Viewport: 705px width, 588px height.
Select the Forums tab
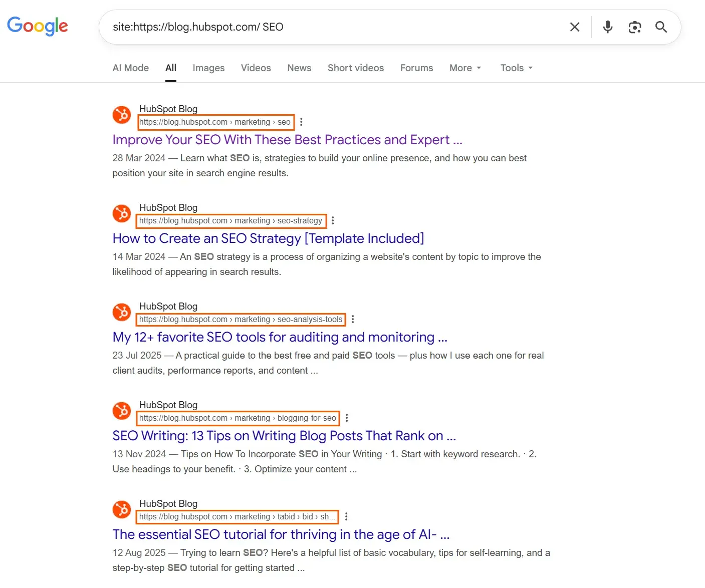click(x=416, y=68)
